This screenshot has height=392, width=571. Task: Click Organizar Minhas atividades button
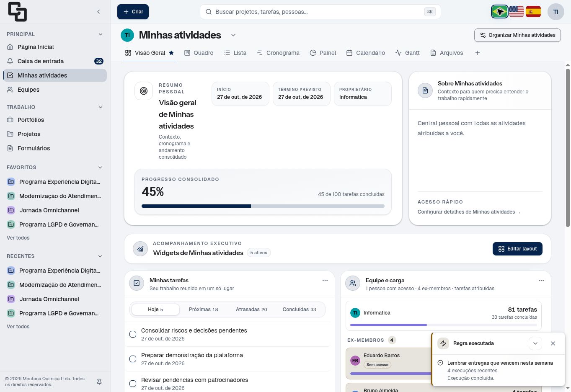[518, 35]
